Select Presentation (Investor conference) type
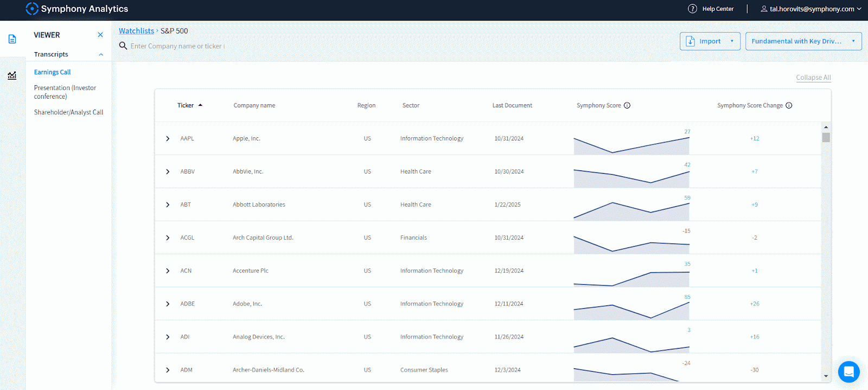The height and width of the screenshot is (390, 868). tap(65, 92)
